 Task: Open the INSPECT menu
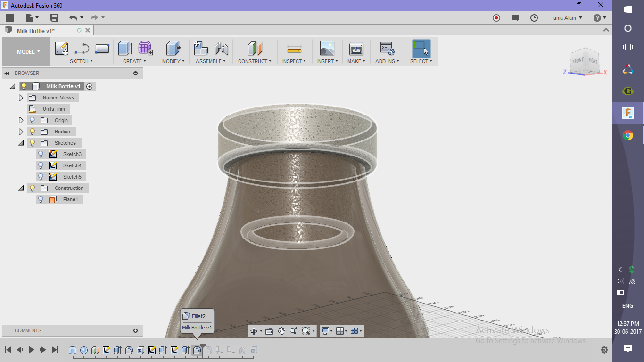[294, 61]
